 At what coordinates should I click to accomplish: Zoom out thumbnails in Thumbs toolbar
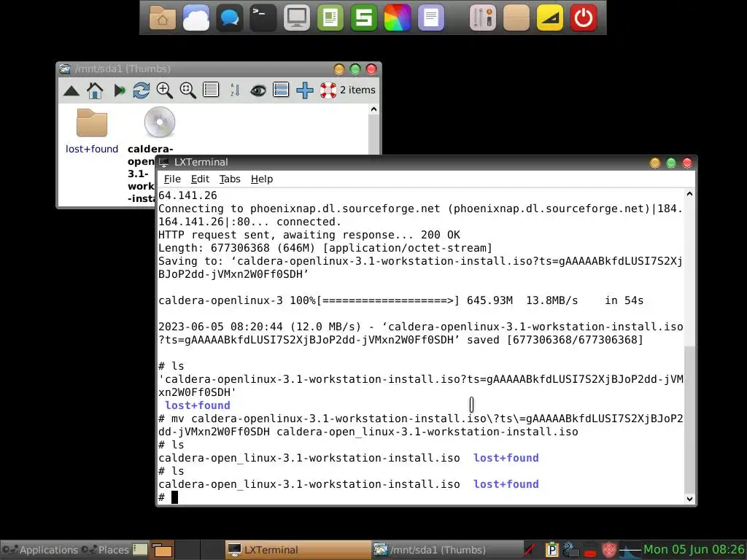coord(187,90)
